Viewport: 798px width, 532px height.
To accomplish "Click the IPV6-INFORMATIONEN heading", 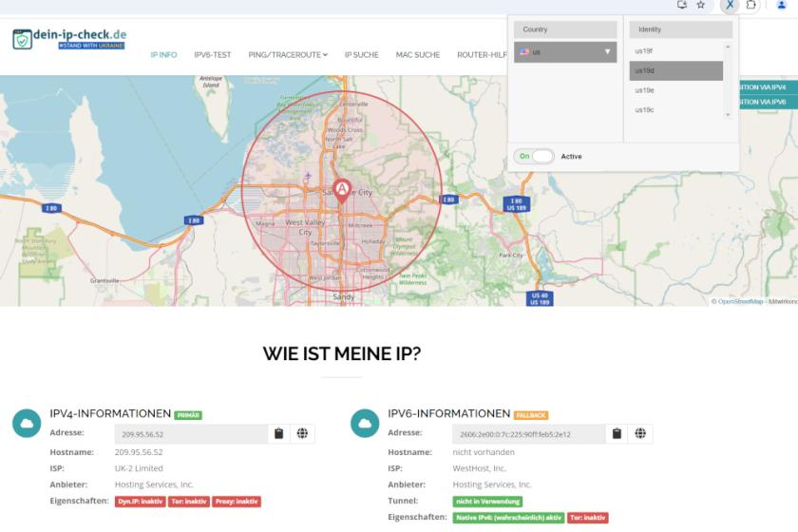I will point(448,413).
